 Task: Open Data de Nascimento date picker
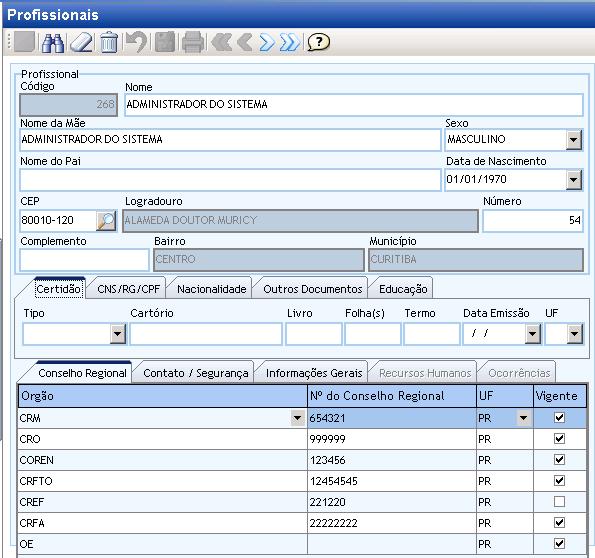[x=574, y=180]
